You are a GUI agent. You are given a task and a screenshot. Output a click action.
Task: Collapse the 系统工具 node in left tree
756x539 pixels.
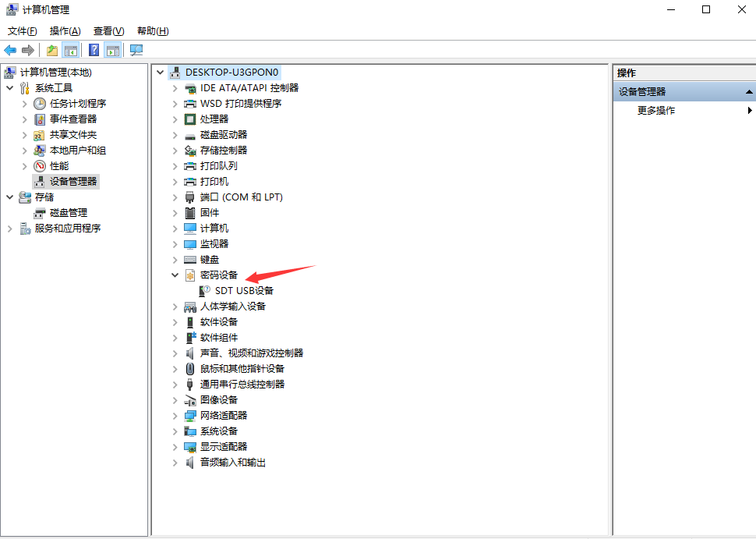coord(9,88)
